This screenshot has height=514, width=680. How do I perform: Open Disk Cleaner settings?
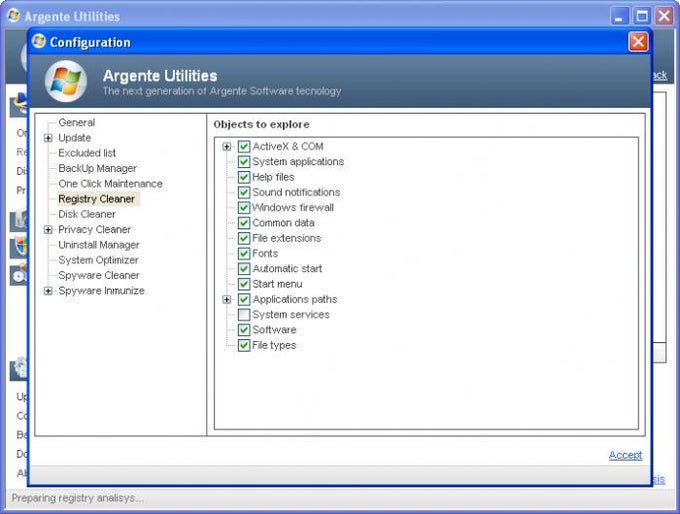pos(87,214)
